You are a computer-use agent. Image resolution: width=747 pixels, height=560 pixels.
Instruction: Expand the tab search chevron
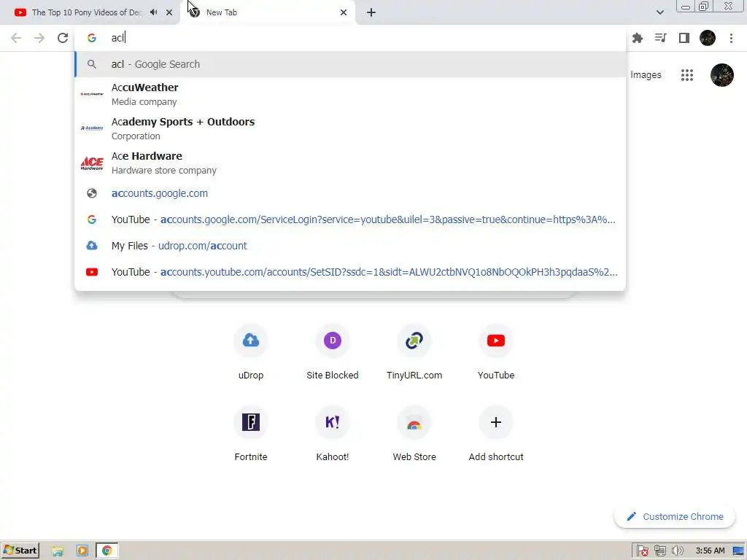click(659, 12)
